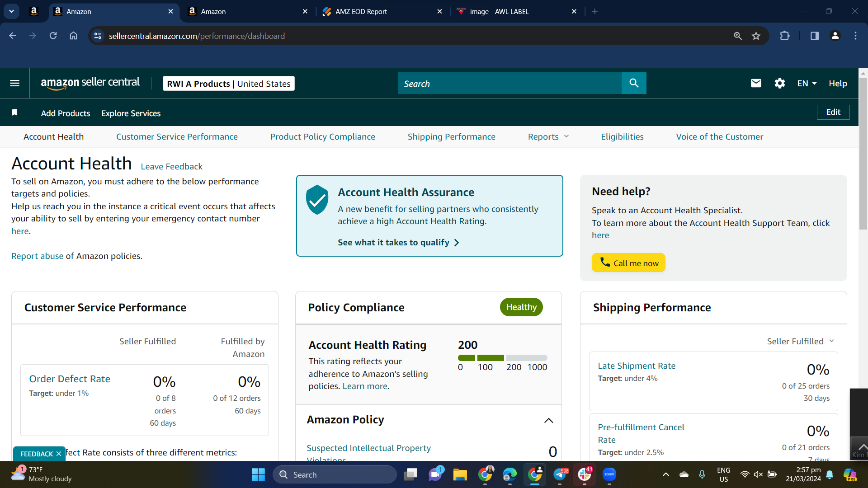The height and width of the screenshot is (488, 868).
Task: Click the Windows taskbar Search box
Action: tap(335, 474)
